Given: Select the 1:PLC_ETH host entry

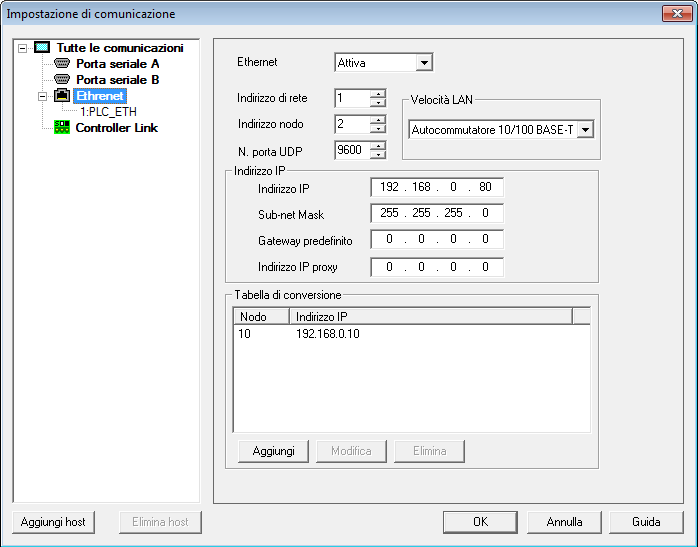Looking at the screenshot, I should [108, 112].
